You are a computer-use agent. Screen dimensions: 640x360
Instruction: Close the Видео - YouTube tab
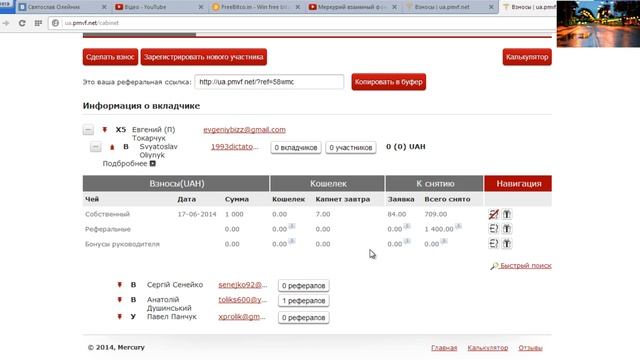[x=200, y=7]
